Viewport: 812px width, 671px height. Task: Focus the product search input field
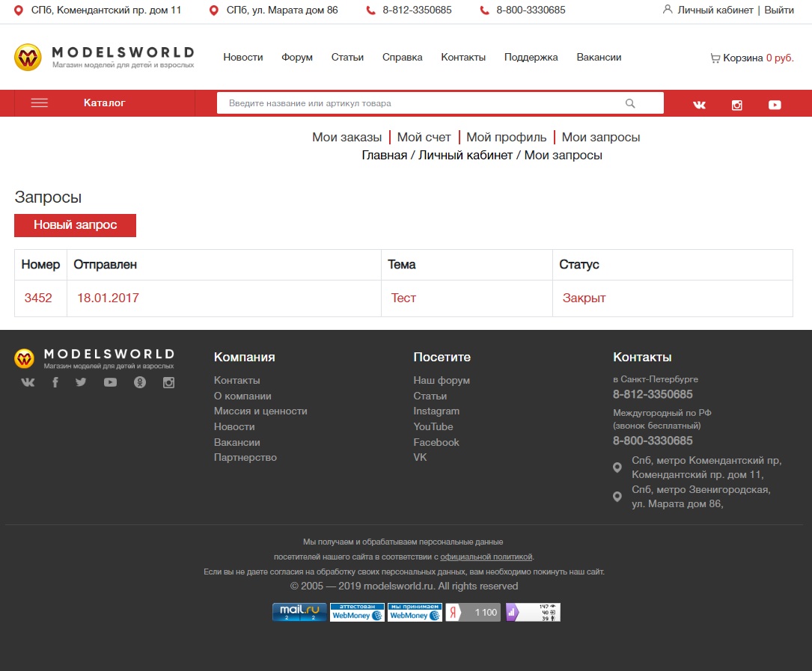coord(419,103)
